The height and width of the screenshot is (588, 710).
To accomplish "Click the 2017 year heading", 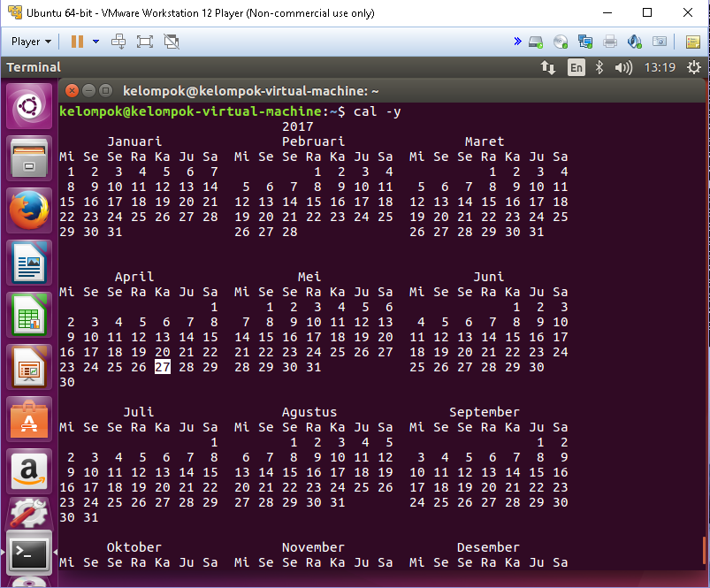I will [297, 126].
